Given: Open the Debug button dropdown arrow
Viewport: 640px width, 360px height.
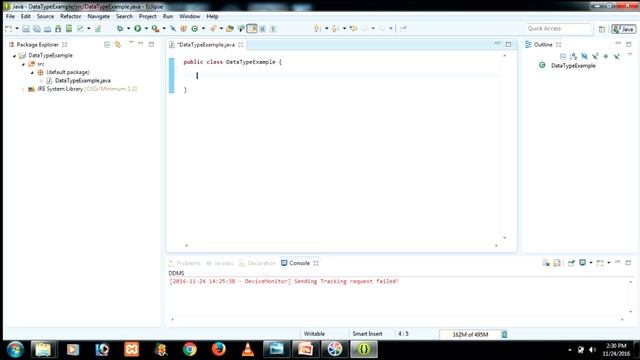Looking at the screenshot, I should 128,29.
